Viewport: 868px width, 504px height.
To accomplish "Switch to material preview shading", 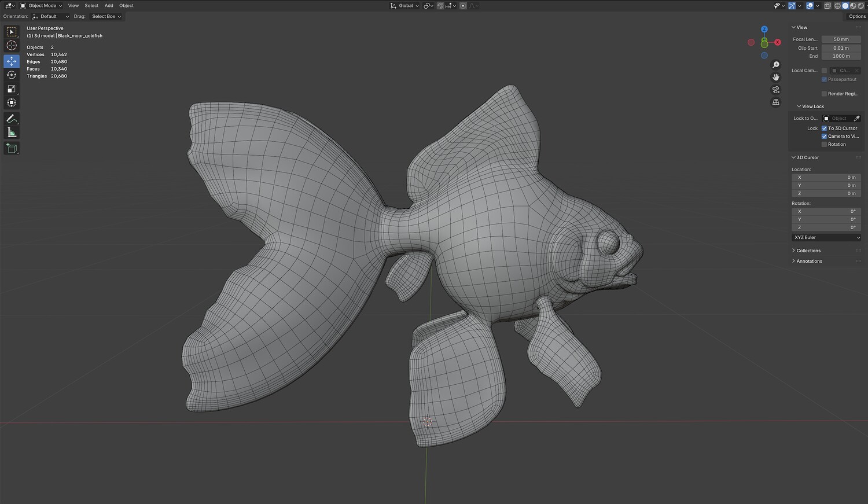I will (x=853, y=6).
